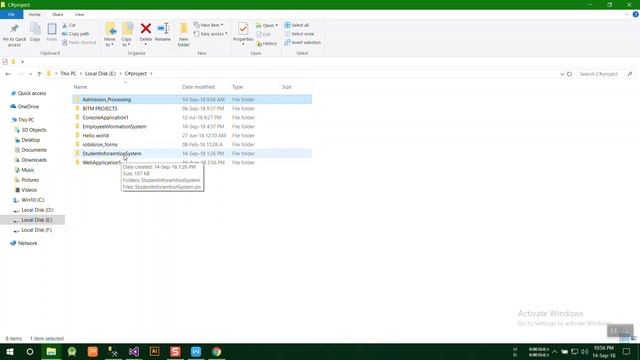Sort by the Type column header

click(x=238, y=87)
